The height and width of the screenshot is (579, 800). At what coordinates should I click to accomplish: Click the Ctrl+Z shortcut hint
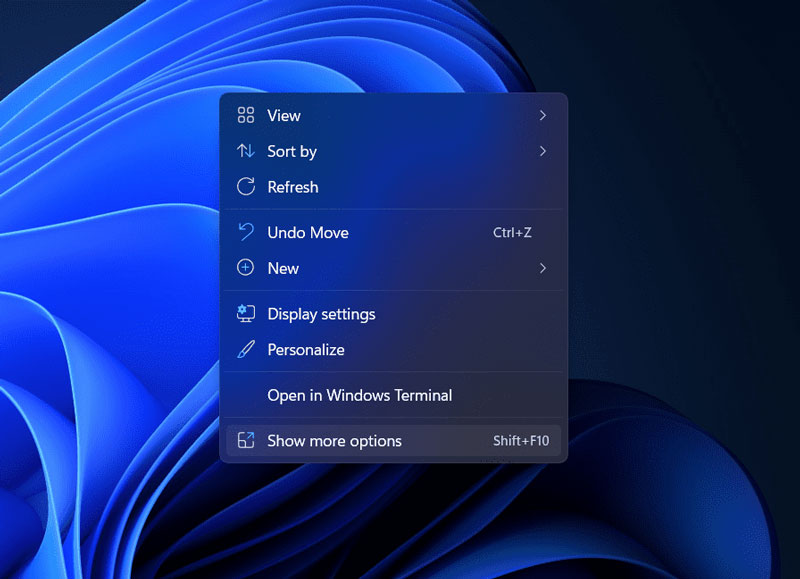512,233
